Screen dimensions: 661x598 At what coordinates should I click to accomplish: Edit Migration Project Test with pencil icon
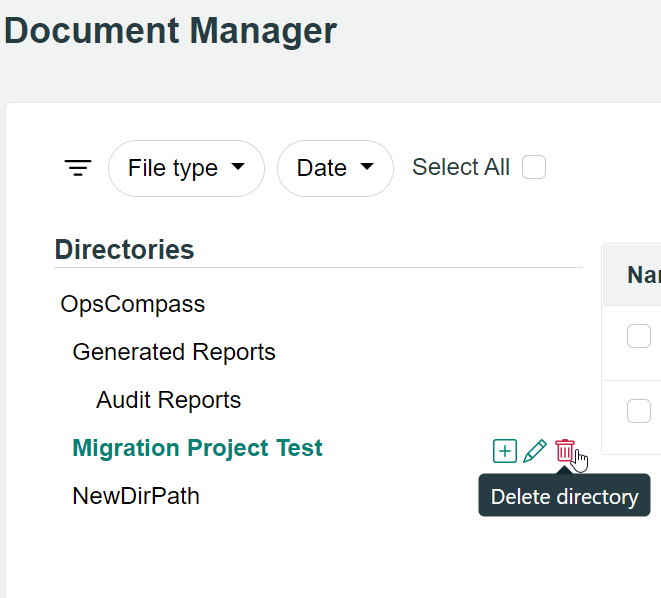point(535,451)
